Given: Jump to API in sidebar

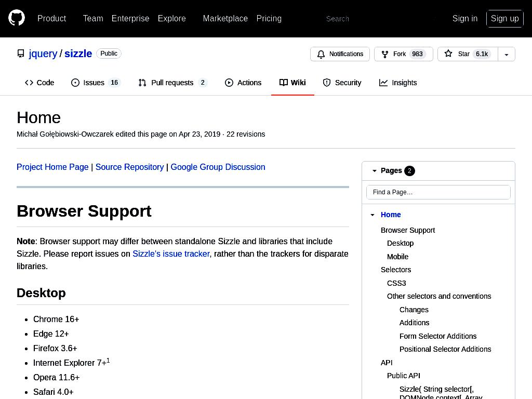Looking at the screenshot, I should coord(387,362).
